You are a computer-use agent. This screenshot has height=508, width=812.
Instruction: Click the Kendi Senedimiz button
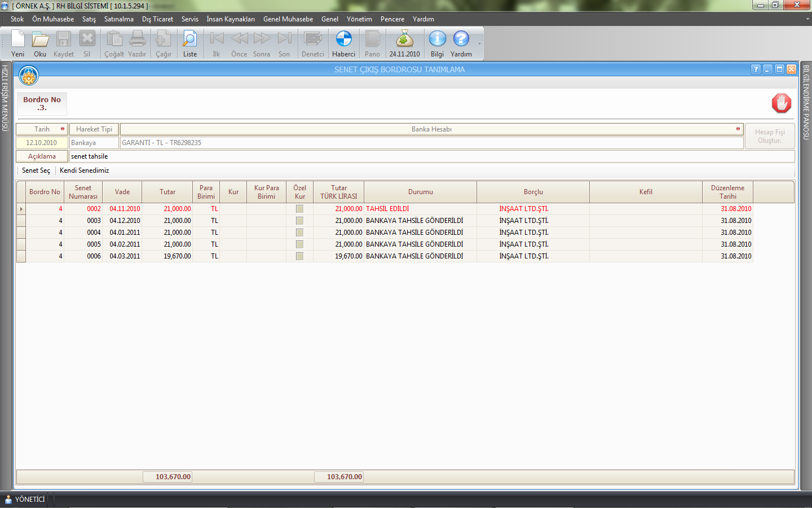pos(85,170)
